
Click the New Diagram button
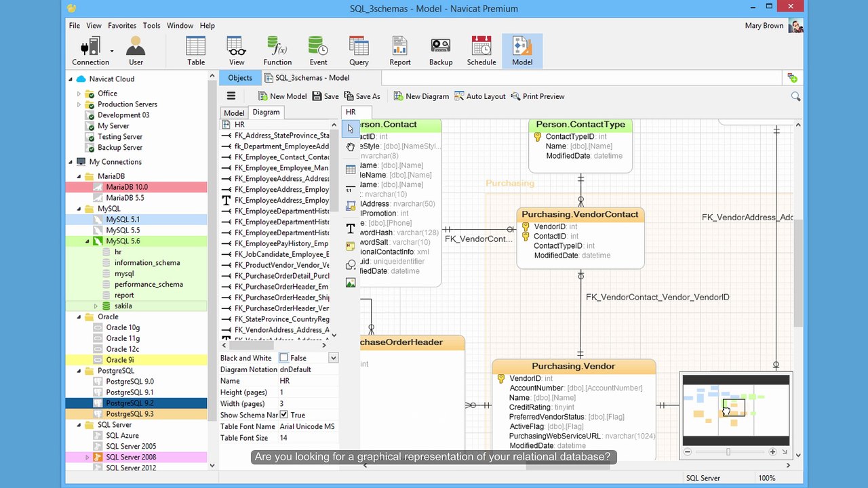tap(421, 96)
